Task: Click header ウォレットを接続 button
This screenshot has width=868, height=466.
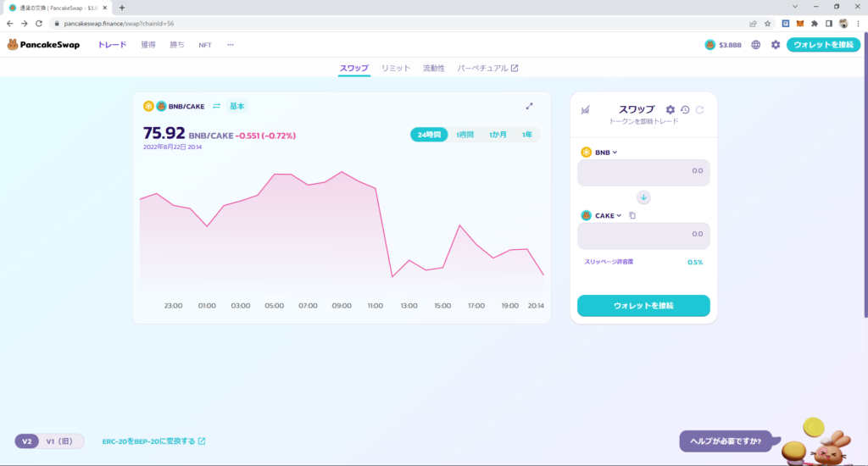Action: [823, 45]
